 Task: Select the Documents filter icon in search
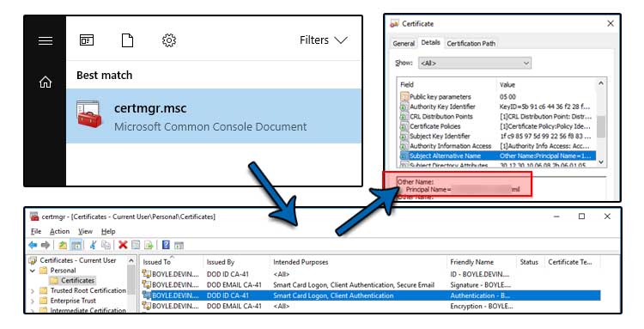coord(127,40)
